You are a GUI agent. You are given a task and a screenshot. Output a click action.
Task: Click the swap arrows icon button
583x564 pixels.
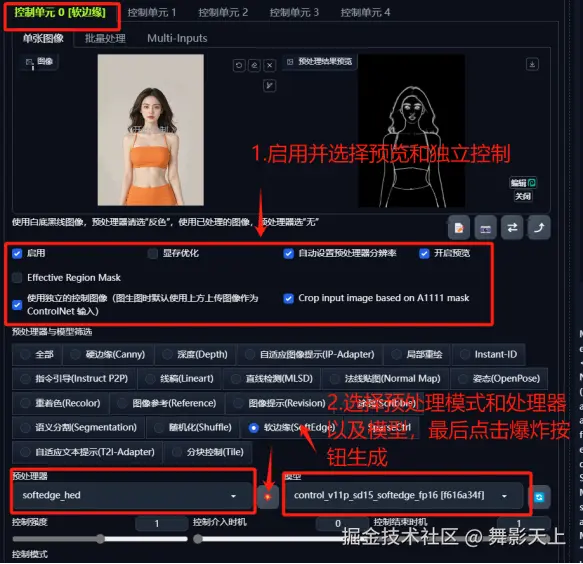tap(512, 228)
